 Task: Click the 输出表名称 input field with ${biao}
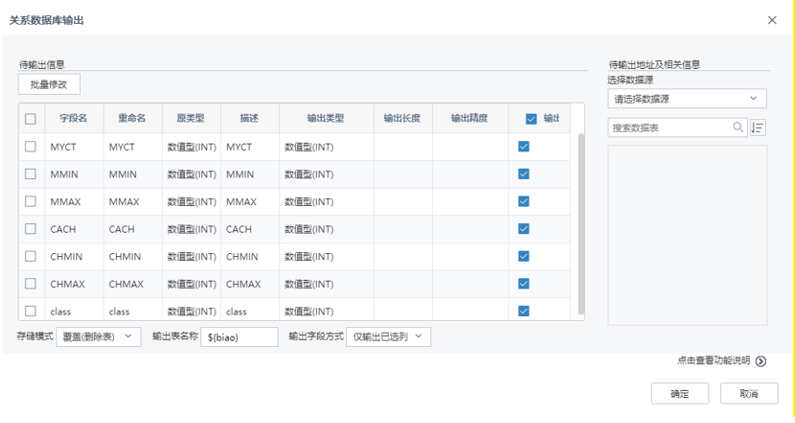pos(239,337)
